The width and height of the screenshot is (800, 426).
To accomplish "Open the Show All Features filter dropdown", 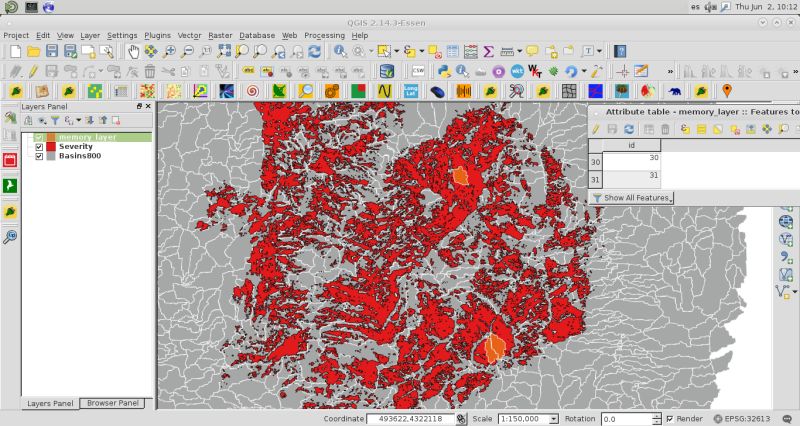I will (632, 197).
